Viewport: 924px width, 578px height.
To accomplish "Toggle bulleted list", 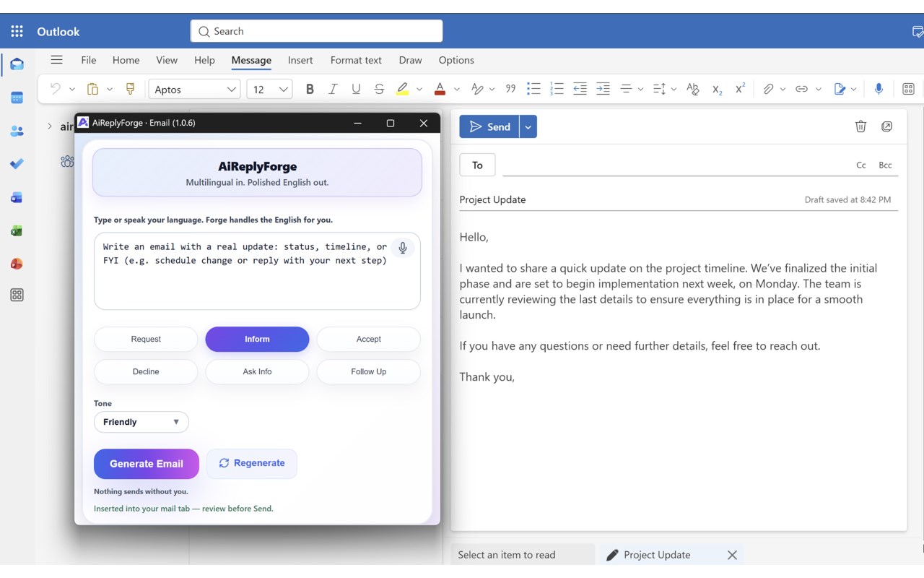I will point(533,89).
